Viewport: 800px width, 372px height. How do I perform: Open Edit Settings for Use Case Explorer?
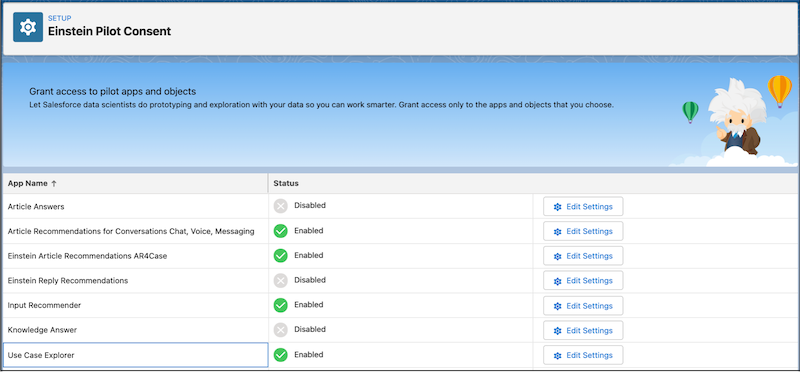click(x=583, y=355)
